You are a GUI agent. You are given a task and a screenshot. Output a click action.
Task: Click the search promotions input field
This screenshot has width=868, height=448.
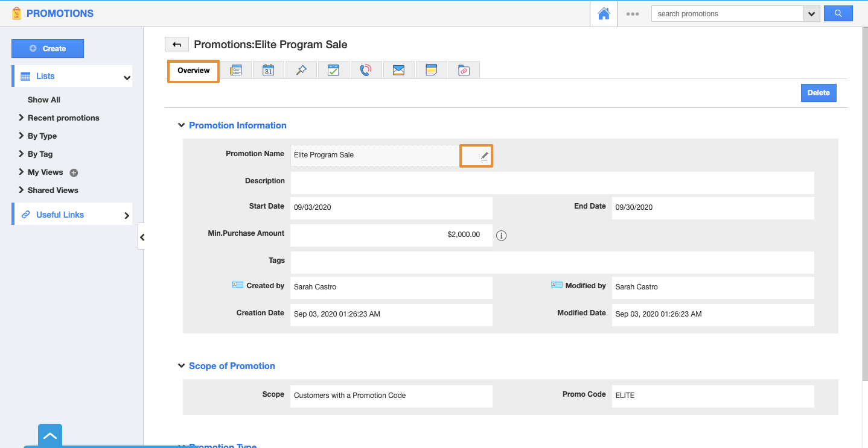point(727,14)
